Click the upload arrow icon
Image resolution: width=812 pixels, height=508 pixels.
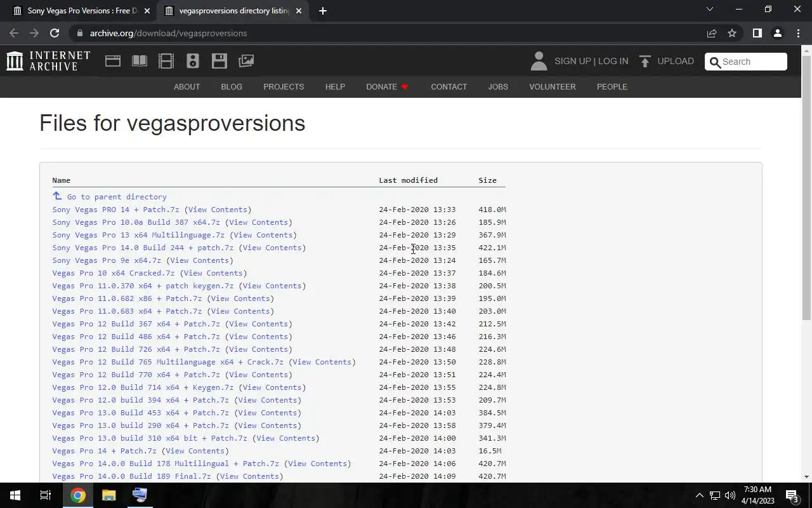[x=645, y=62]
